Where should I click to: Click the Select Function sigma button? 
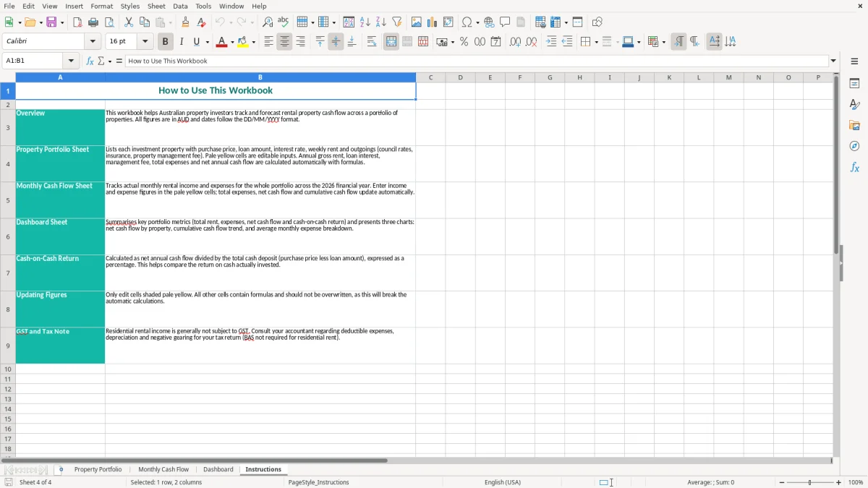coord(101,61)
